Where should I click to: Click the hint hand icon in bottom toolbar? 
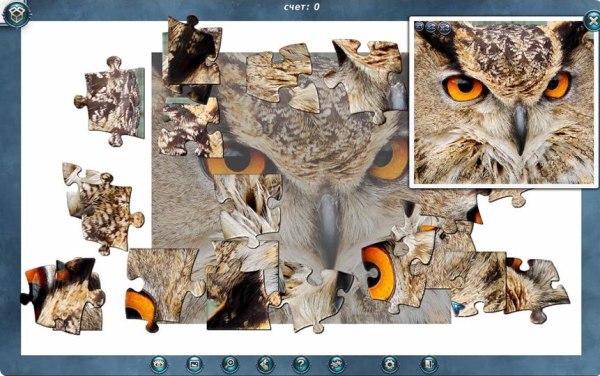(x=265, y=364)
